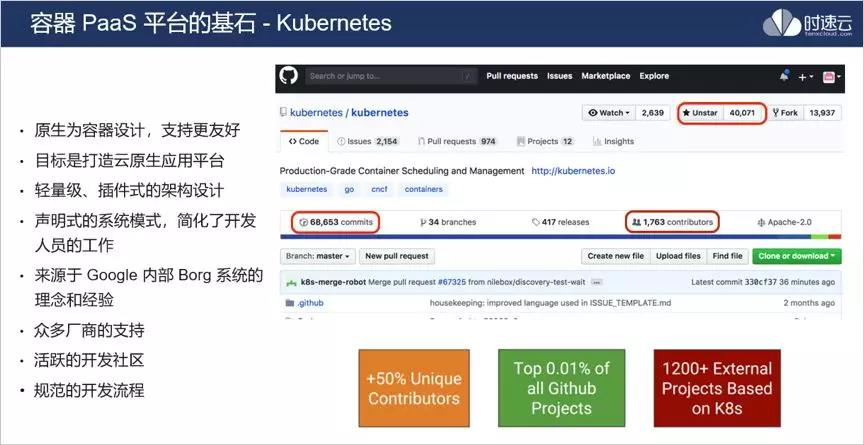Screen dimensions: 864x445
Task: Click the Issues tab circle icon
Action: click(341, 142)
